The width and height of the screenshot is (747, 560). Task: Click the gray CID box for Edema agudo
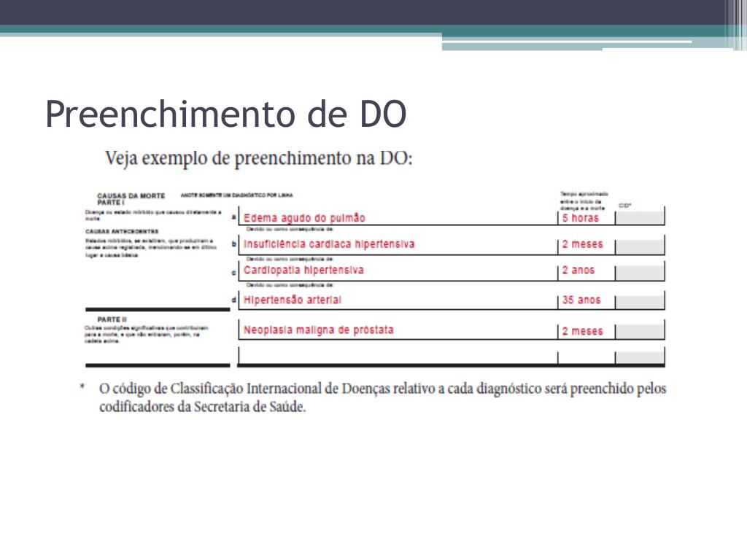pos(640,218)
